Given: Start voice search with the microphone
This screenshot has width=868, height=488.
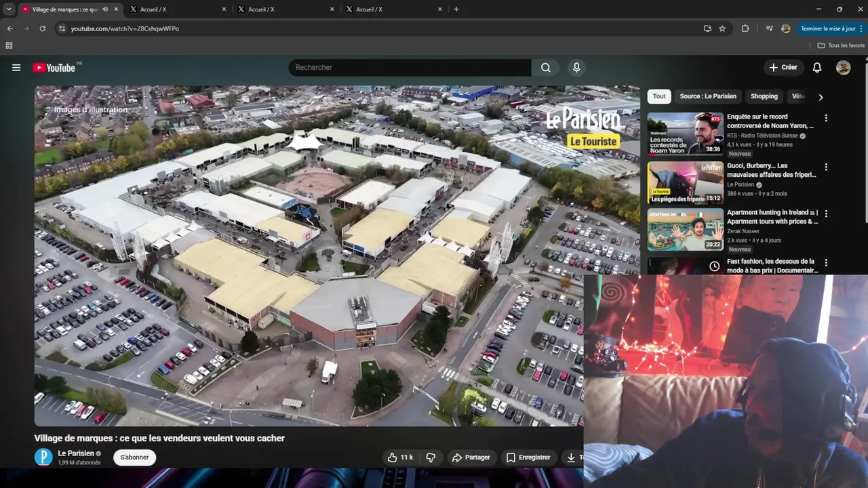Looking at the screenshot, I should coord(576,68).
